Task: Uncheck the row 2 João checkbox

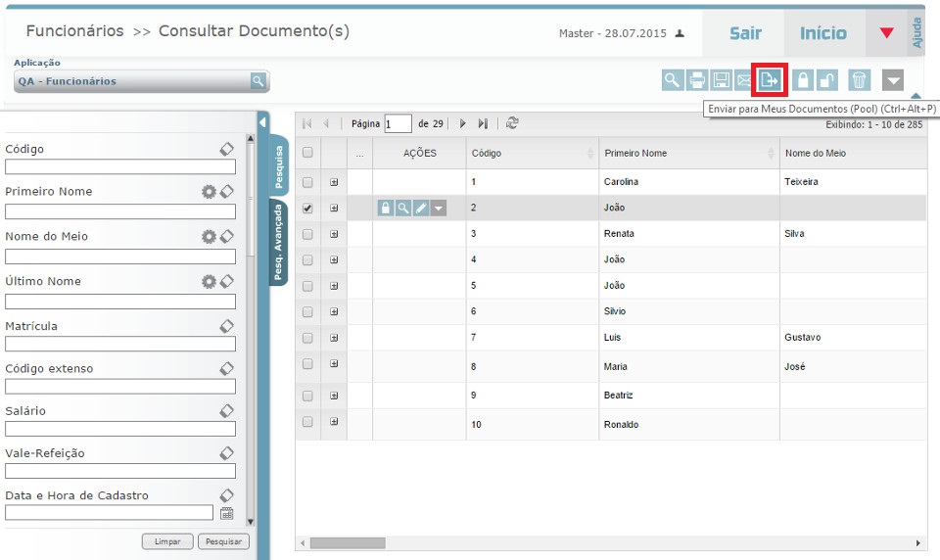Action: 307,209
